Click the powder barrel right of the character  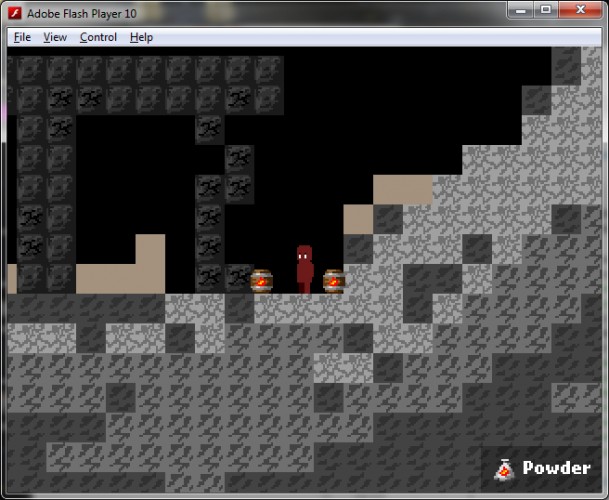click(x=334, y=281)
